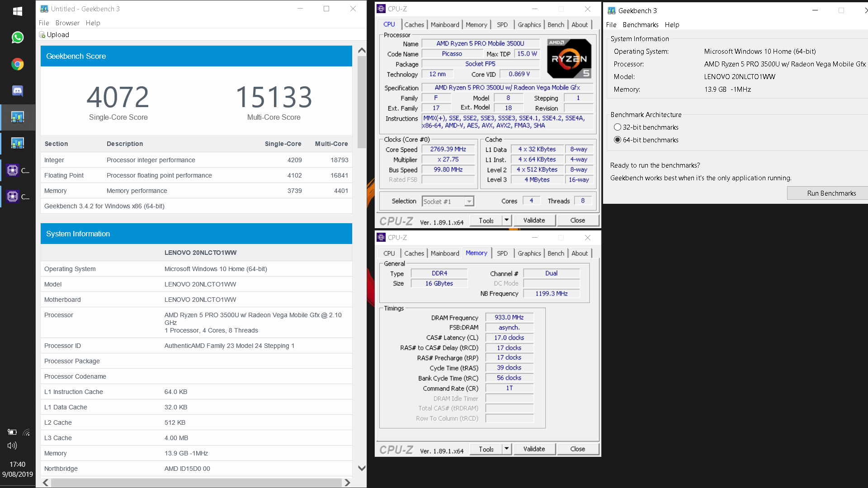868x488 pixels.
Task: Open WhatsApp from the taskbar
Action: click(18, 38)
